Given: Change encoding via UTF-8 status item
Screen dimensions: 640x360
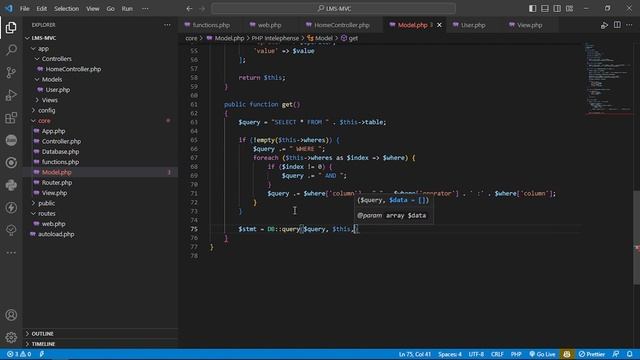Looking at the screenshot, I should click(476, 354).
